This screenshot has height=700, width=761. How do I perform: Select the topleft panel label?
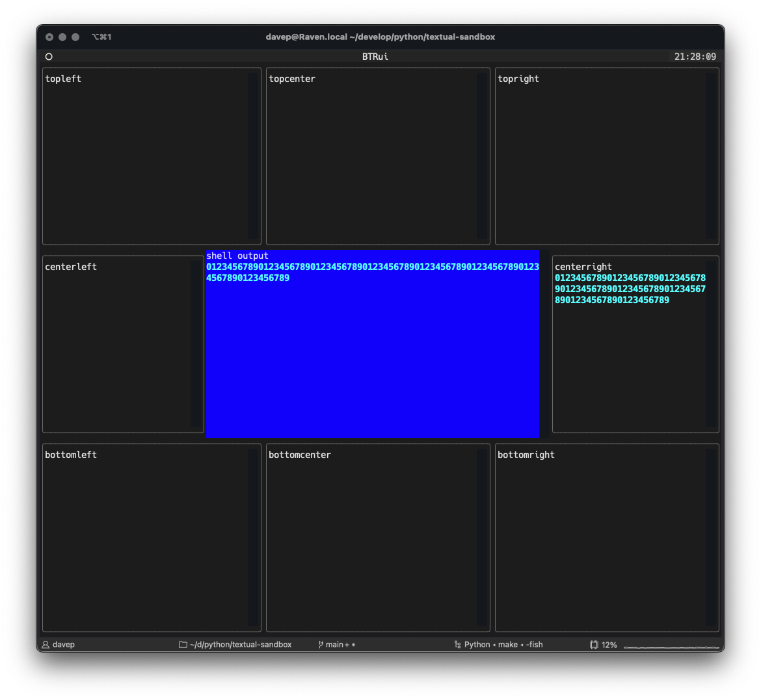63,79
